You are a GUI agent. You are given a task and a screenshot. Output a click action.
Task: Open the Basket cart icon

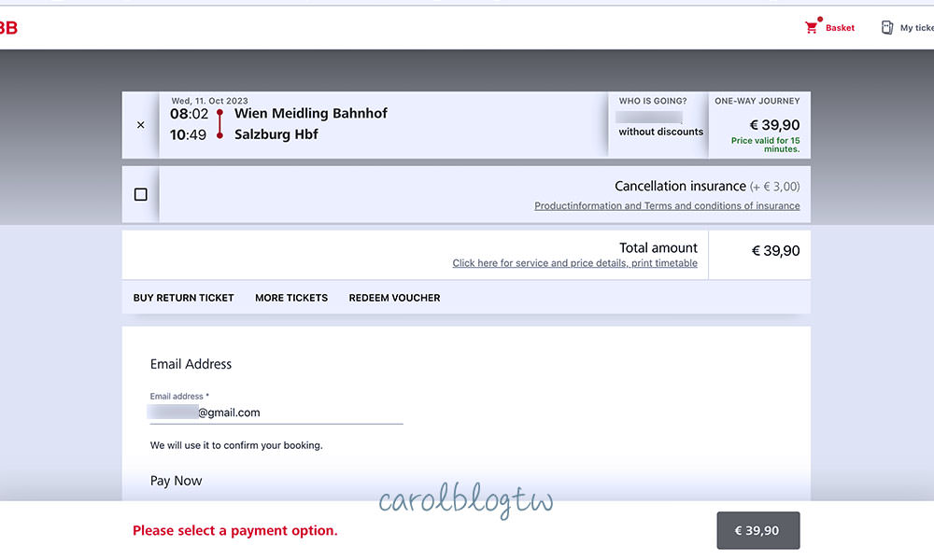coord(811,28)
